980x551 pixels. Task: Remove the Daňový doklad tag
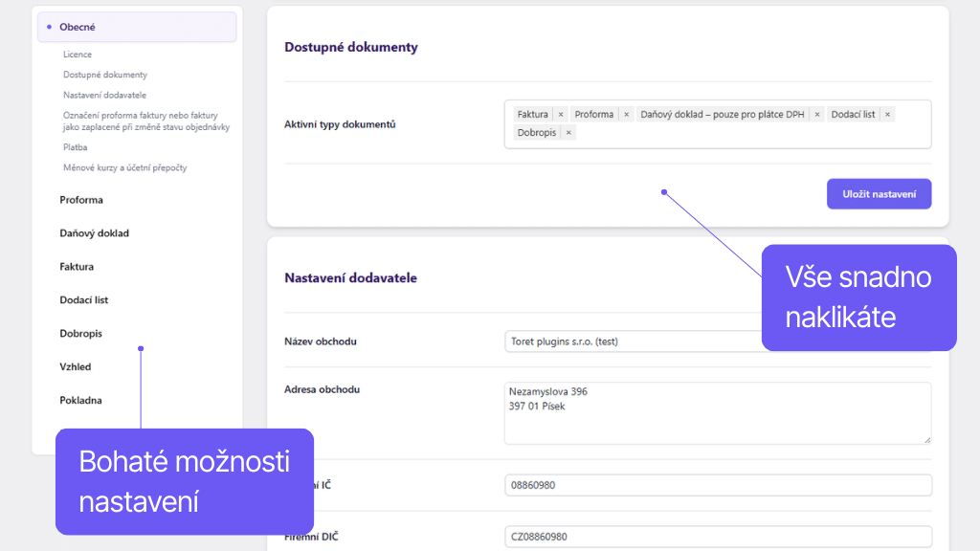[x=817, y=115]
